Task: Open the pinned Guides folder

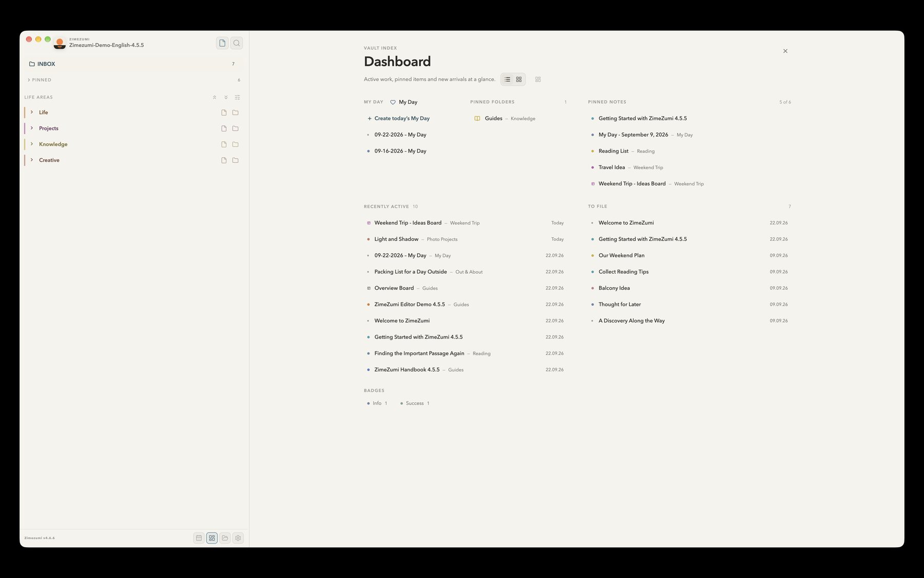Action: pyautogui.click(x=505, y=119)
